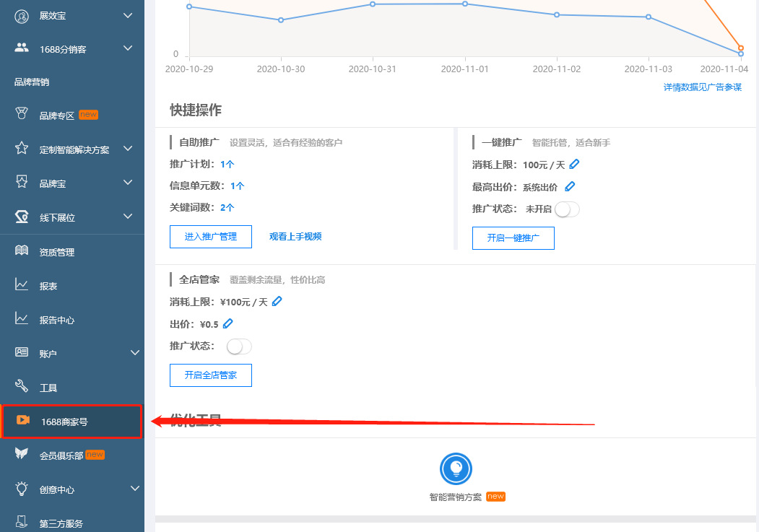The width and height of the screenshot is (759, 532).
Task: Click the 2020-10-31 chart data point
Action: 373,4
